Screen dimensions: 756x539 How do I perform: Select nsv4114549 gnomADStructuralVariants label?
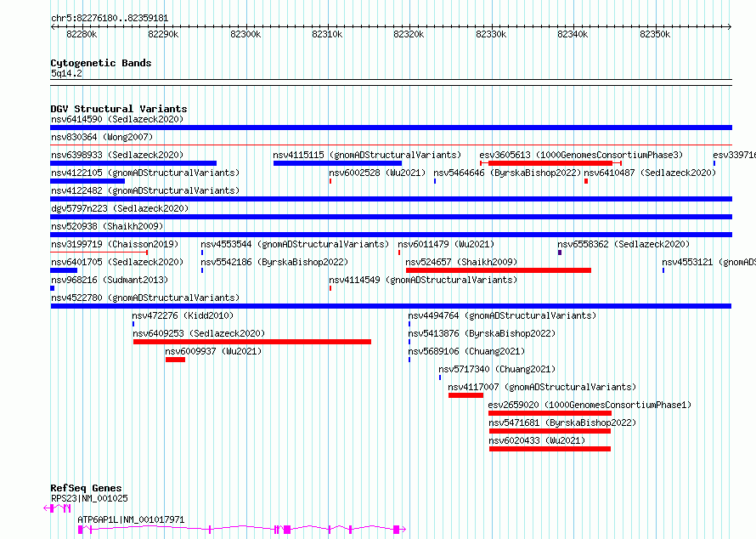(423, 280)
